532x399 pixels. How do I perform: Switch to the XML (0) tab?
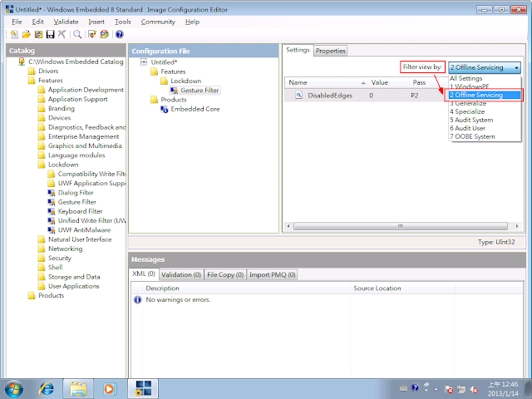[x=144, y=273]
